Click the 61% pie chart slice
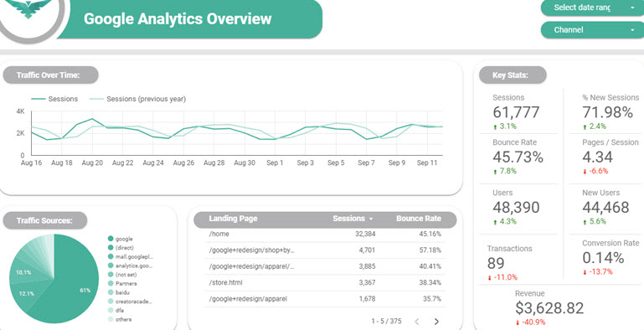644x330 pixels. coord(70,284)
